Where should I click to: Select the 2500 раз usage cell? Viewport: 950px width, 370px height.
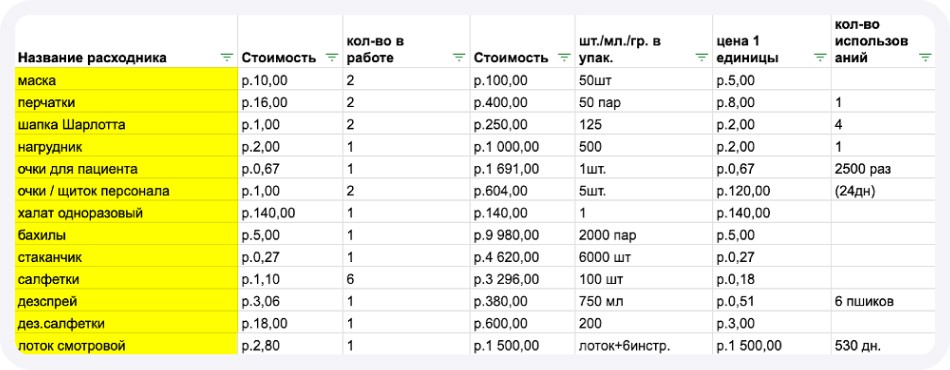(882, 169)
